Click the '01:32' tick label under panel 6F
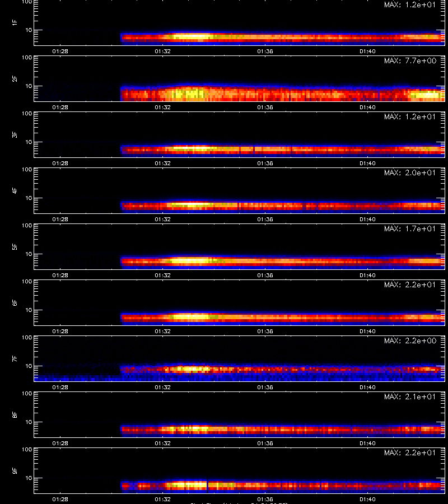The image size is (448, 504). pos(162,331)
